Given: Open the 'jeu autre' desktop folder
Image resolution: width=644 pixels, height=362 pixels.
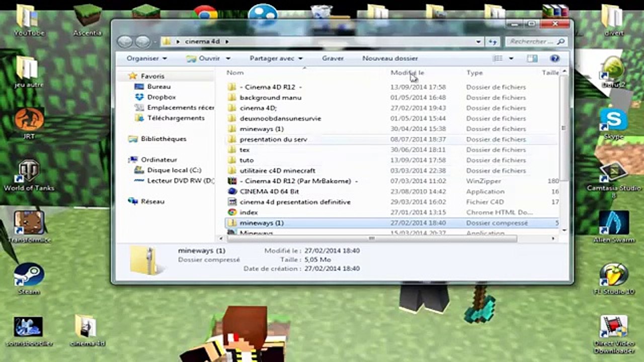Looking at the screenshot, I should (x=28, y=72).
